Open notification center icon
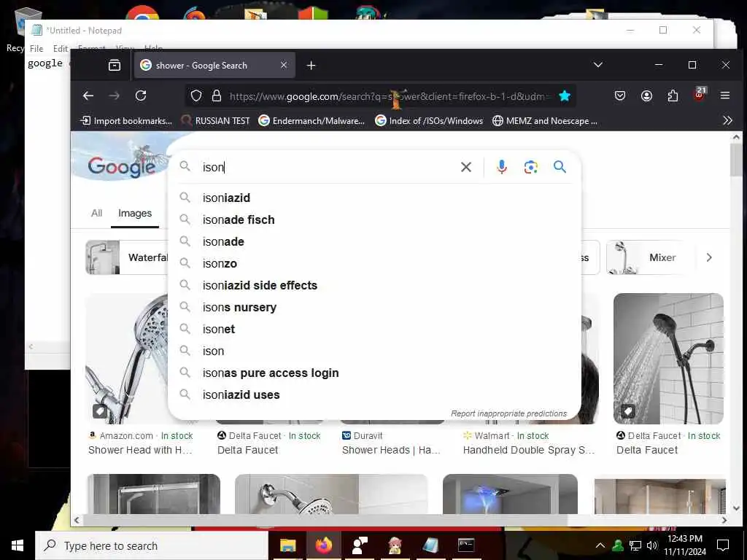 click(x=723, y=545)
